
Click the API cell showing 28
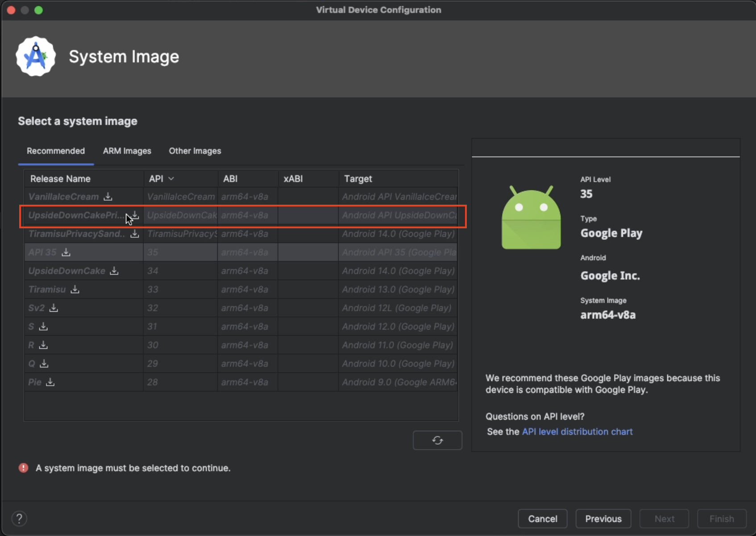tap(180, 382)
